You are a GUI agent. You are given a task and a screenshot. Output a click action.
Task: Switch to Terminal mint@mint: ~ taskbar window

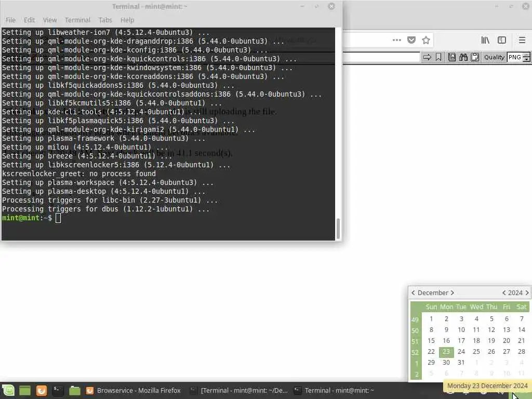pyautogui.click(x=334, y=391)
